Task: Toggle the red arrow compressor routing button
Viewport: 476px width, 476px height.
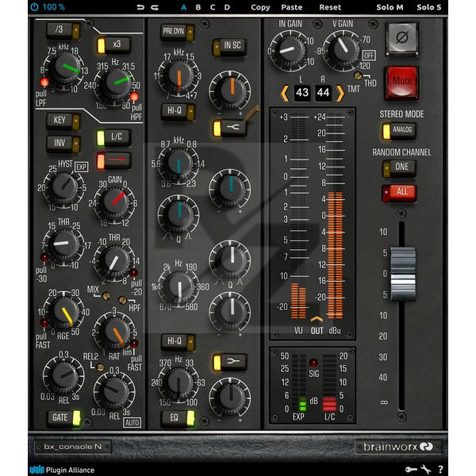Action: coord(113,160)
